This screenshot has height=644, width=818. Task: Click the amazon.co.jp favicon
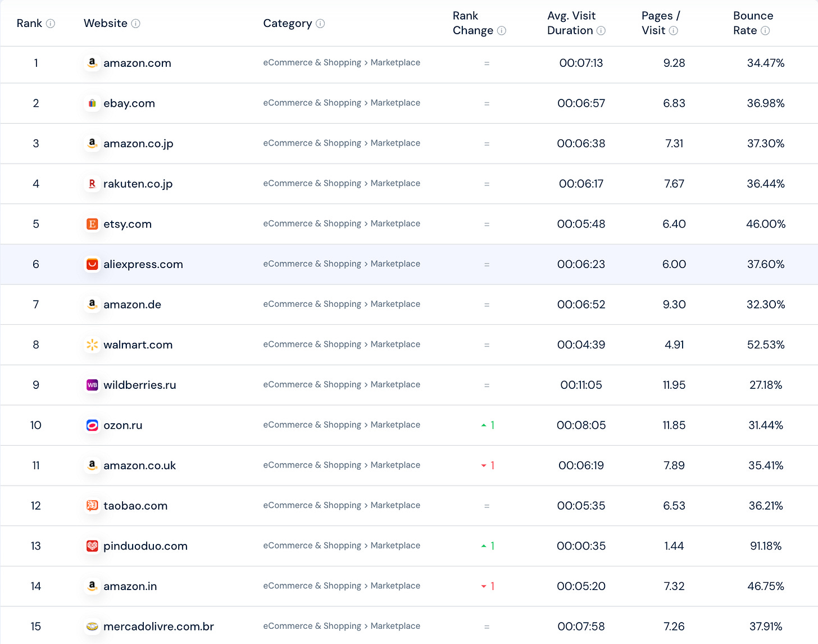92,143
